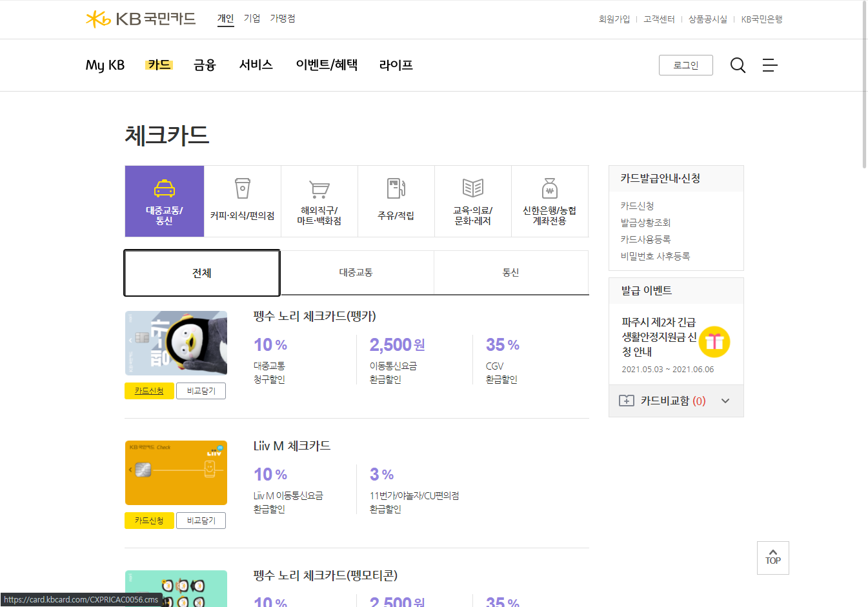Click the 펭수 penguin card image

(176, 343)
